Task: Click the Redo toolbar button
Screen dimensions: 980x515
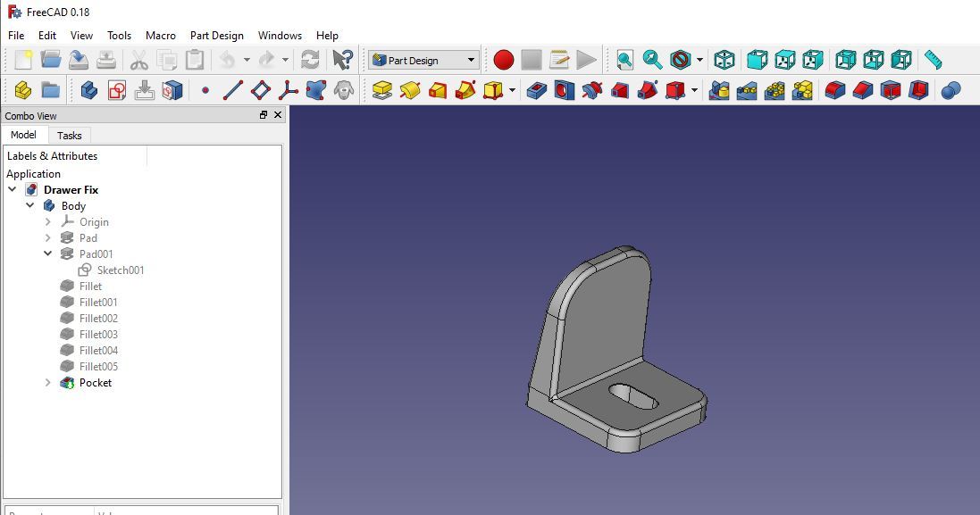Action: [267, 60]
